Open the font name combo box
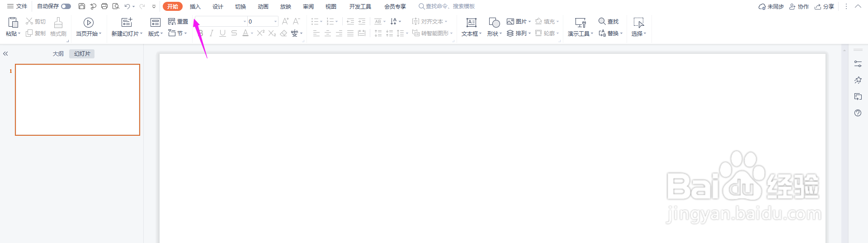The width and height of the screenshot is (868, 243). (x=221, y=21)
